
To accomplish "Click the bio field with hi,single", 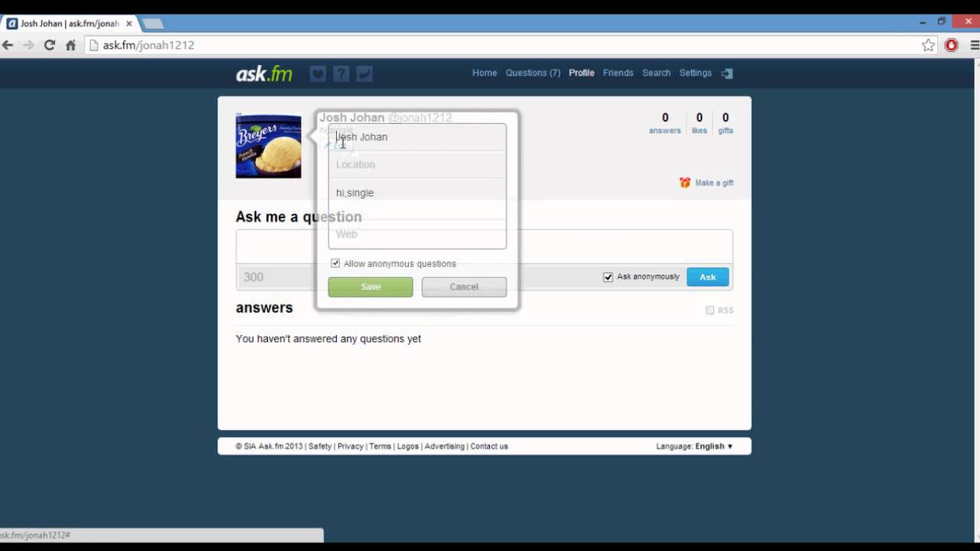I will click(x=417, y=199).
